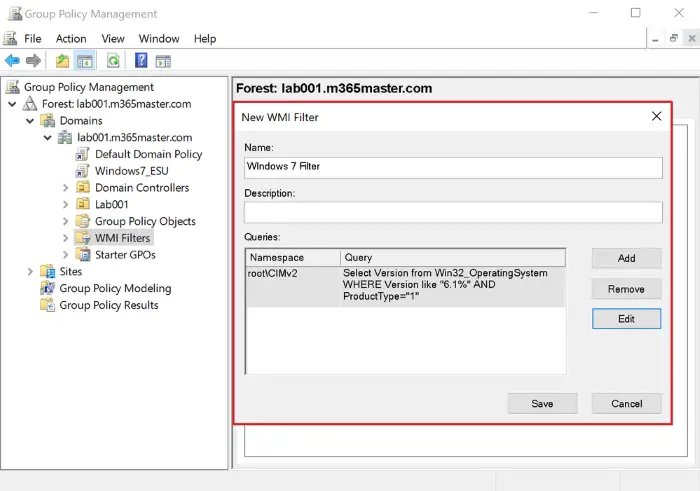Click the Group Policy Management title bar icon
Viewport: 700px width, 491px height.
point(14,13)
